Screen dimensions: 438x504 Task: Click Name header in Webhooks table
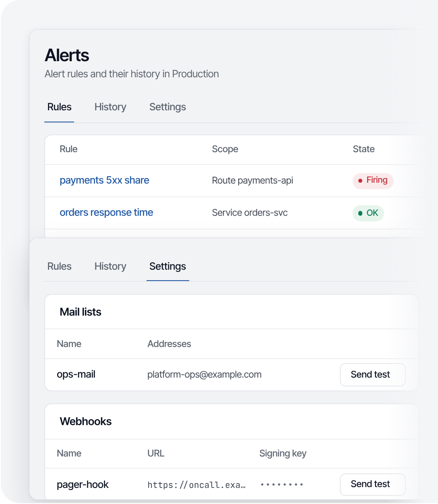69,454
